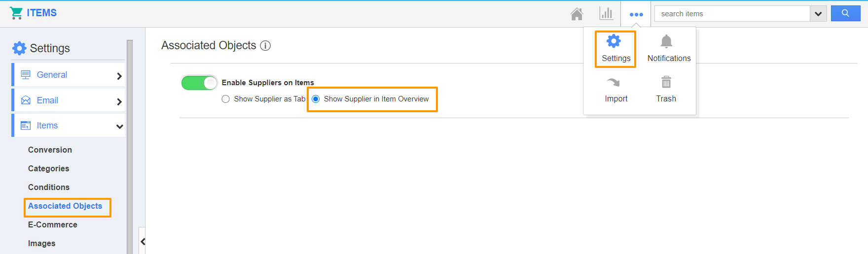
Task: Open Categories in Items submenu
Action: 49,169
